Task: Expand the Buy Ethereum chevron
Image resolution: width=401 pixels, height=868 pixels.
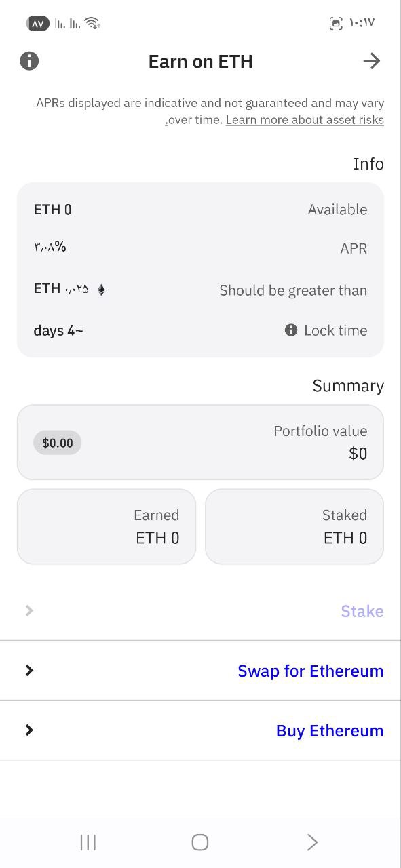Action: point(29,730)
